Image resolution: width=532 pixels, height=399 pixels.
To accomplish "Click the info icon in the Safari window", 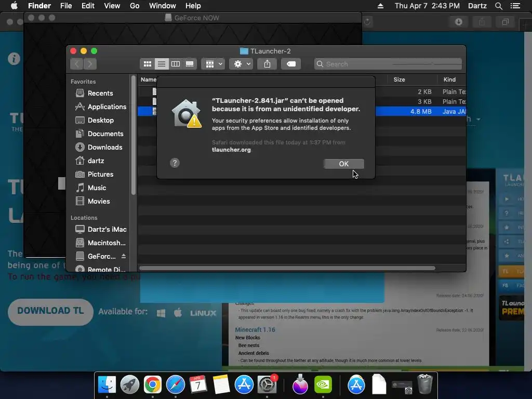I will (x=14, y=59).
